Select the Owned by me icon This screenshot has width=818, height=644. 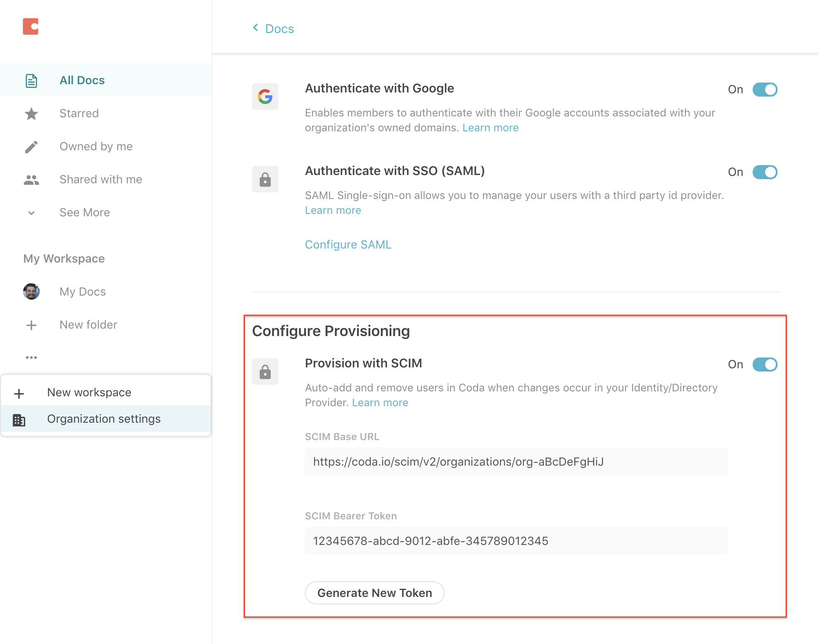pyautogui.click(x=32, y=147)
